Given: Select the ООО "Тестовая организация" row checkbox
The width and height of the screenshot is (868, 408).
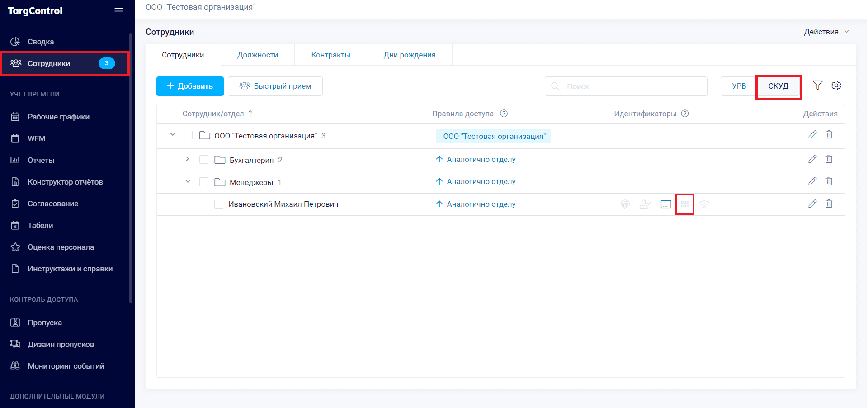Looking at the screenshot, I should coord(189,135).
